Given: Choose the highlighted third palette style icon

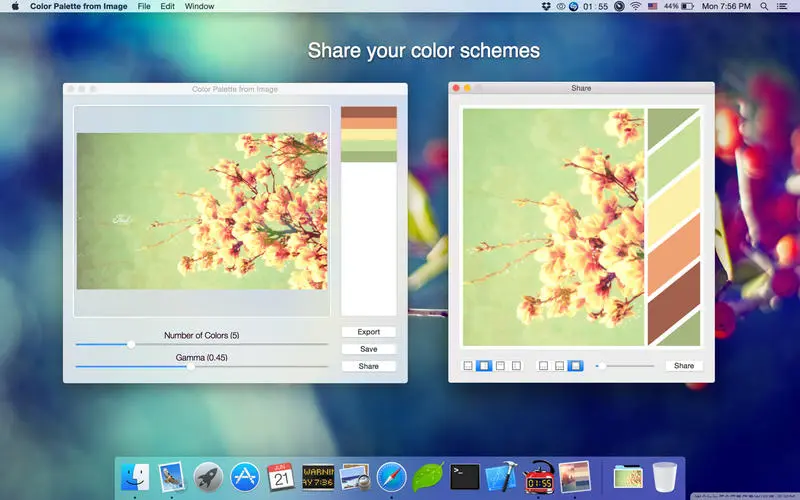Looking at the screenshot, I should pos(576,365).
